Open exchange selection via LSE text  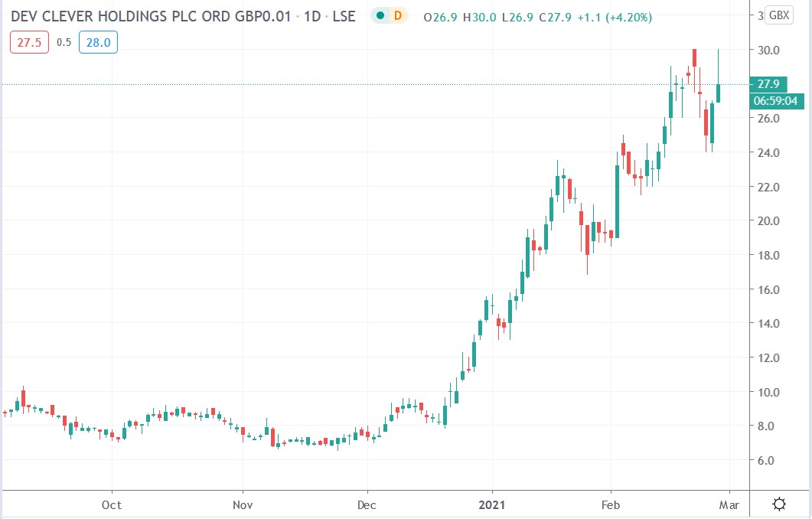coord(343,15)
